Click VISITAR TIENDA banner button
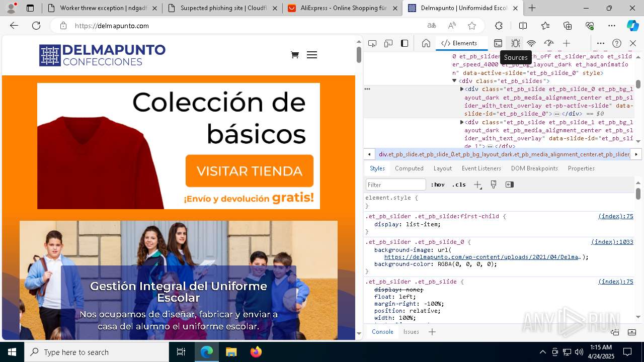644x362 pixels. [250, 171]
